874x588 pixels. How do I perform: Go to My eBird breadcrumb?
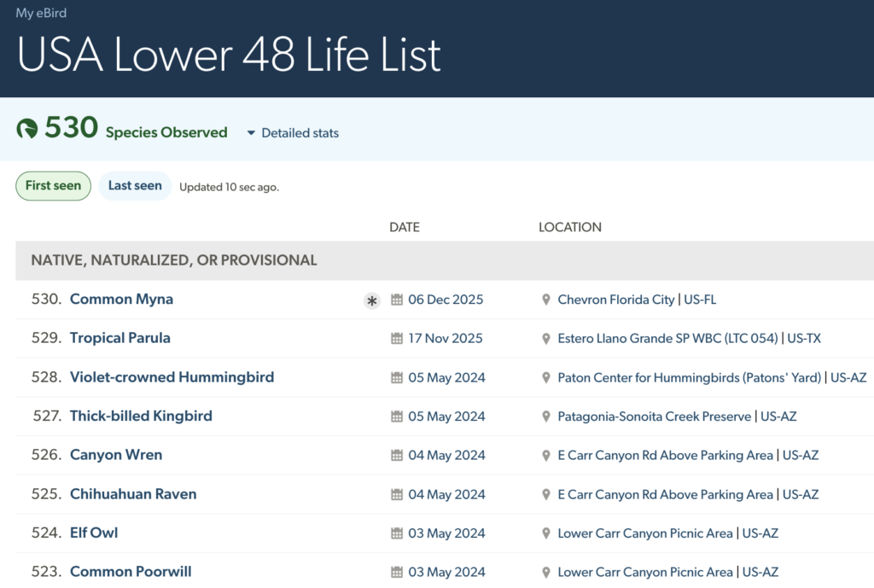click(x=41, y=13)
